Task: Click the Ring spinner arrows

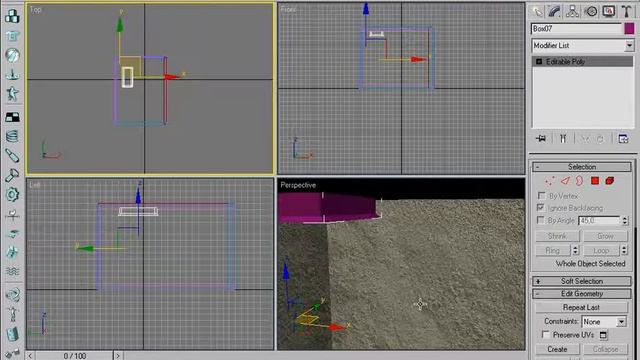Action: [x=575, y=250]
